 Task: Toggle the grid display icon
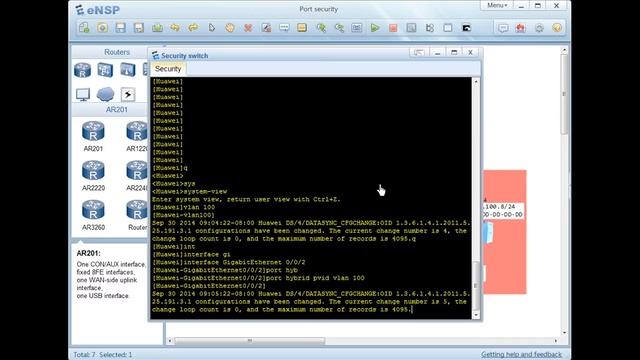pyautogui.click(x=448, y=28)
